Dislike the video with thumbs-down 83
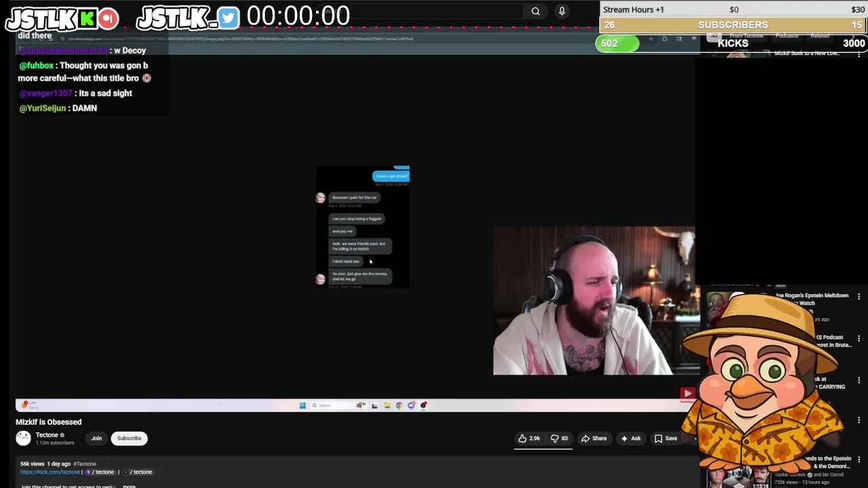868x488 pixels. click(559, 439)
